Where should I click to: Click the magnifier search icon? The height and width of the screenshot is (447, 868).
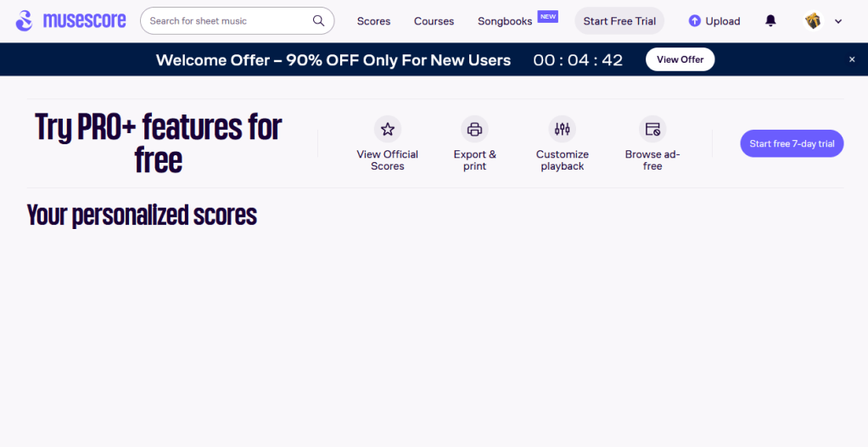point(319,21)
